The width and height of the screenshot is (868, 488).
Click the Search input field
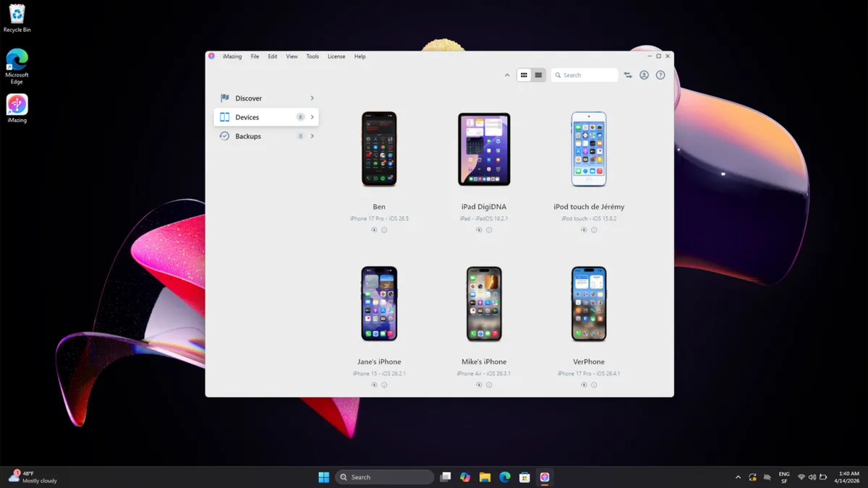coord(584,75)
